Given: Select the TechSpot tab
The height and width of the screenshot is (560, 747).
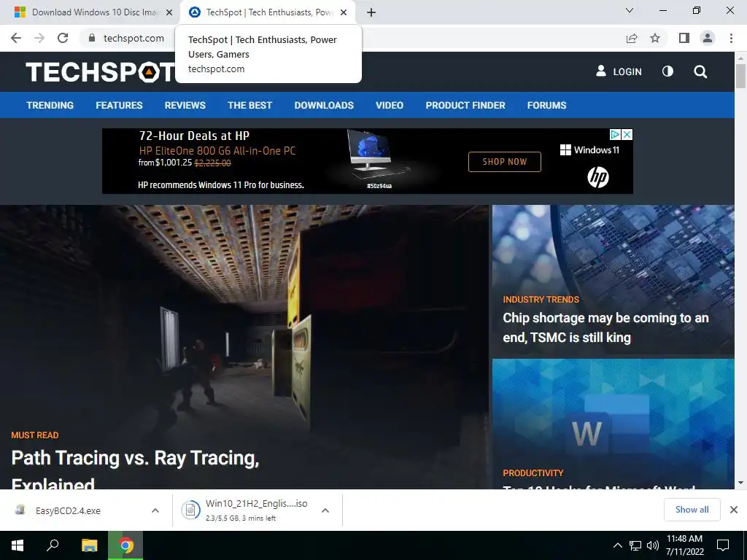Looking at the screenshot, I should point(267,12).
